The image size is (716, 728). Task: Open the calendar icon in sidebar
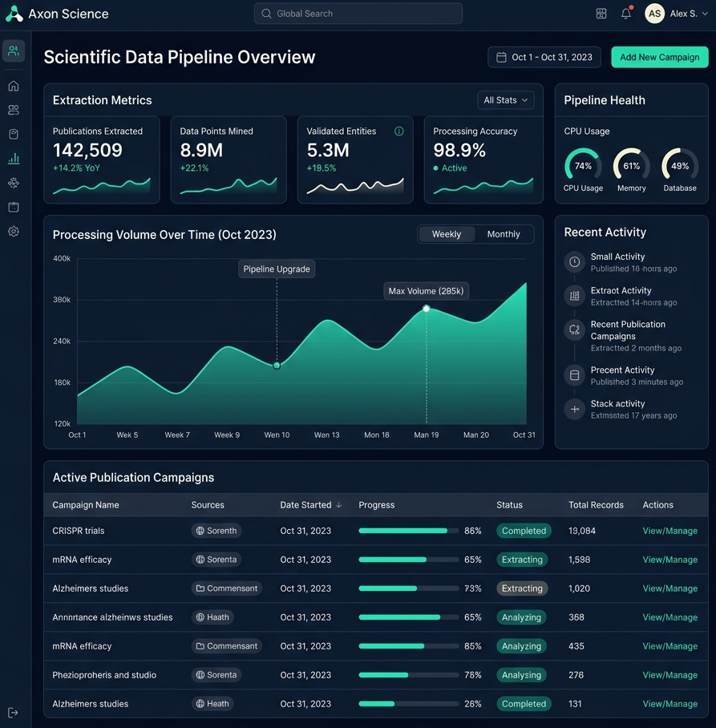14,207
